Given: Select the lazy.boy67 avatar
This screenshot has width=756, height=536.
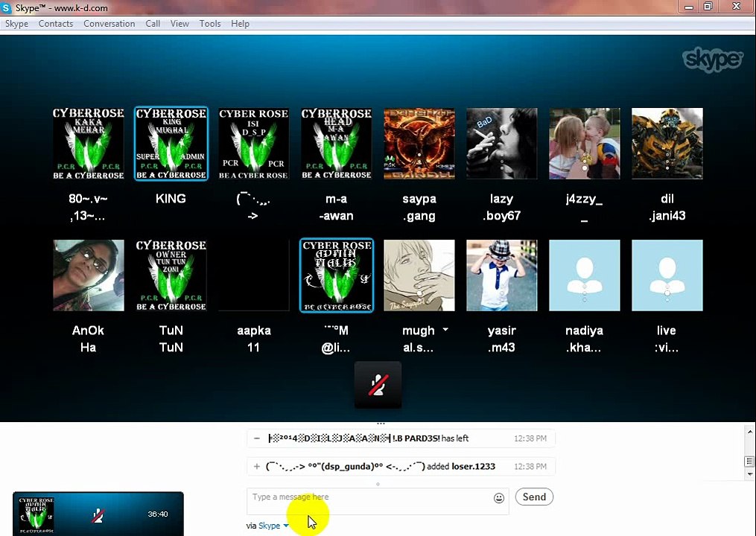Looking at the screenshot, I should pos(502,144).
